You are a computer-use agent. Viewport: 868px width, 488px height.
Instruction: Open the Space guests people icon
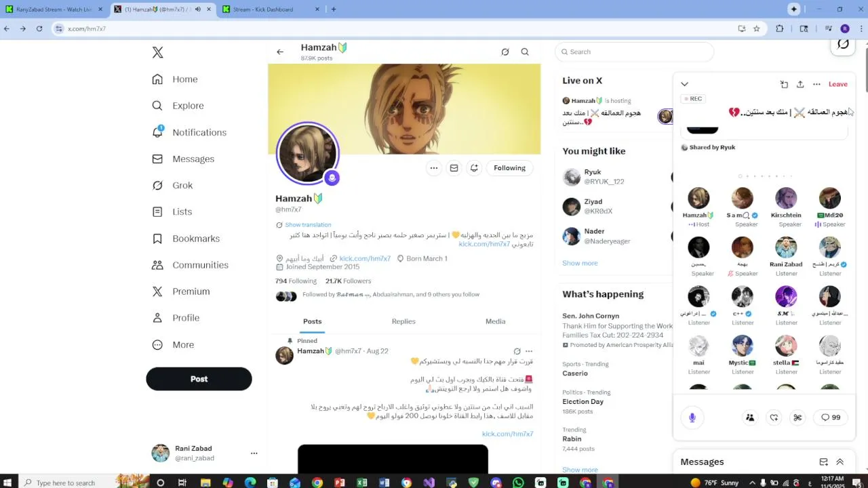coord(750,418)
